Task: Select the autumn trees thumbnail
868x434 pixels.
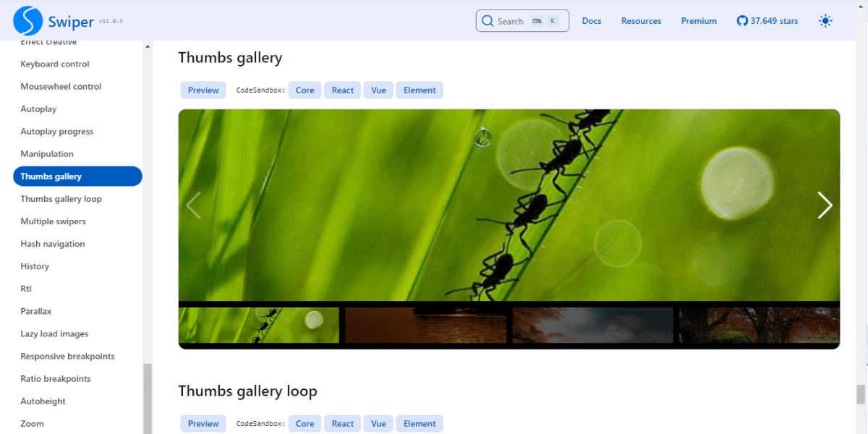Action: tap(759, 325)
